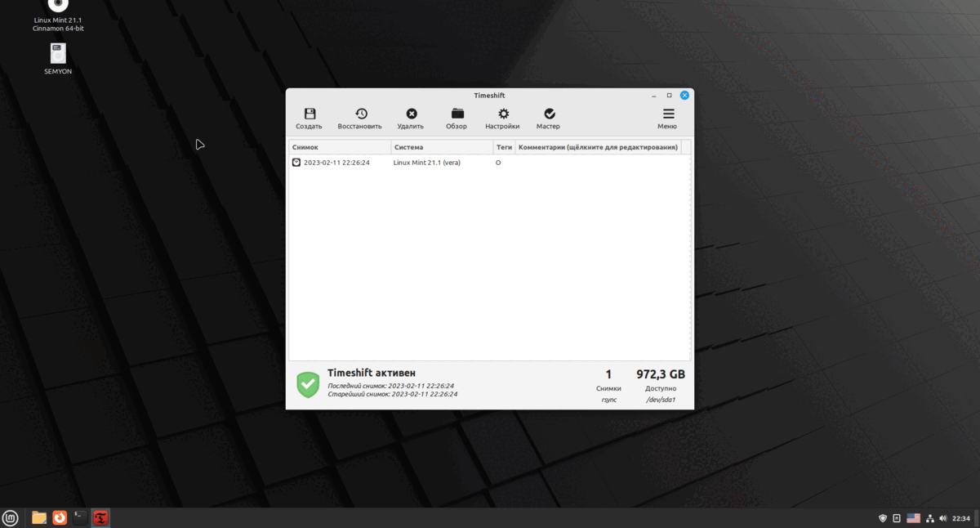Image resolution: width=980 pixels, height=528 pixels.
Task: Click the removable drives tray icon
Action: [897, 518]
